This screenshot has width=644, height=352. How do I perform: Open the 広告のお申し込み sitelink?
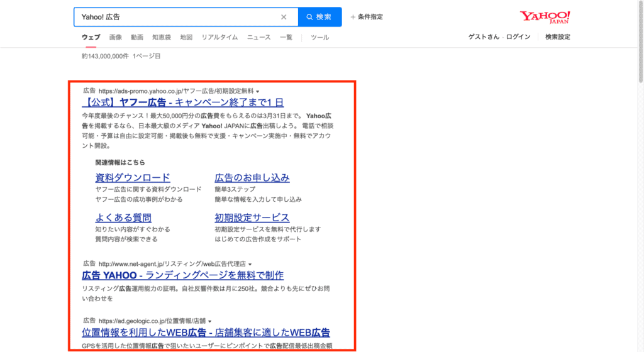(x=252, y=177)
